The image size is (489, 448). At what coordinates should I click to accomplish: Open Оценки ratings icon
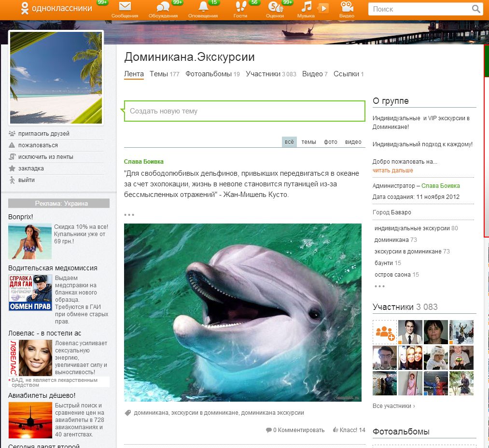click(275, 7)
